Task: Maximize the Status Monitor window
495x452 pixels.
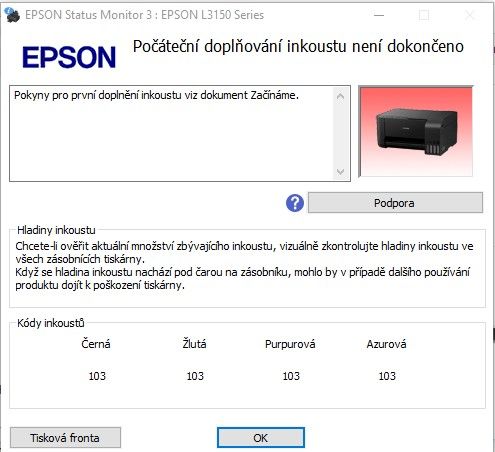Action: [x=424, y=15]
